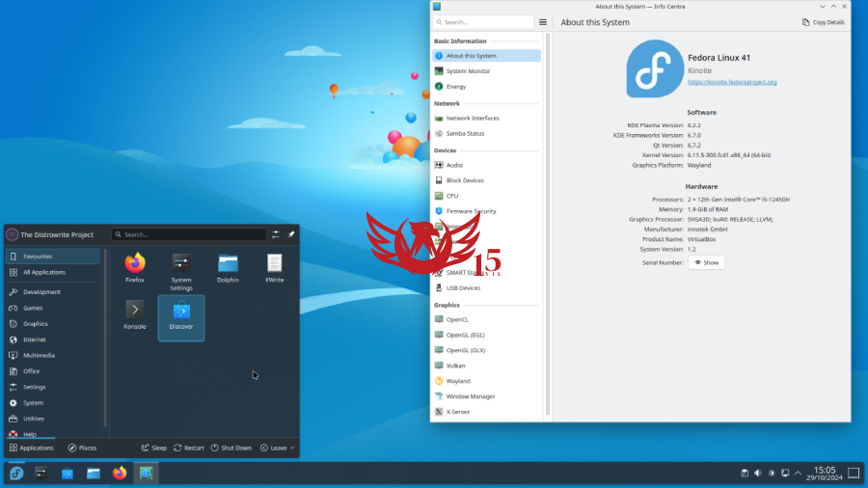Open the Multimedia category
Screen dimensions: 868x488
tap(53, 355)
